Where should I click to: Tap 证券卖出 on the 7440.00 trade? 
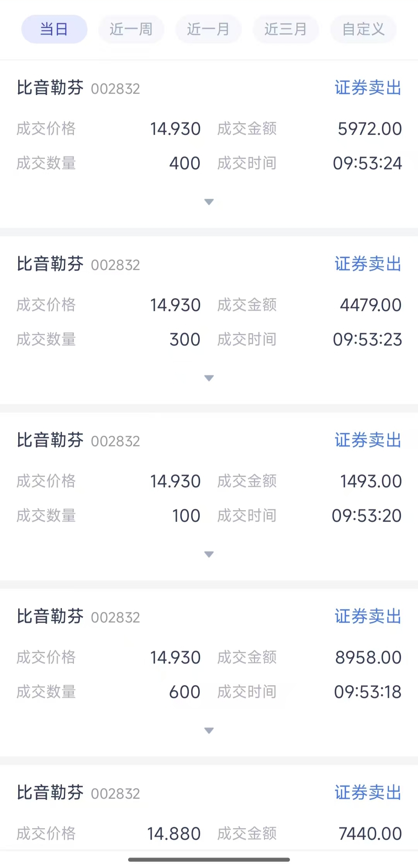point(368,793)
